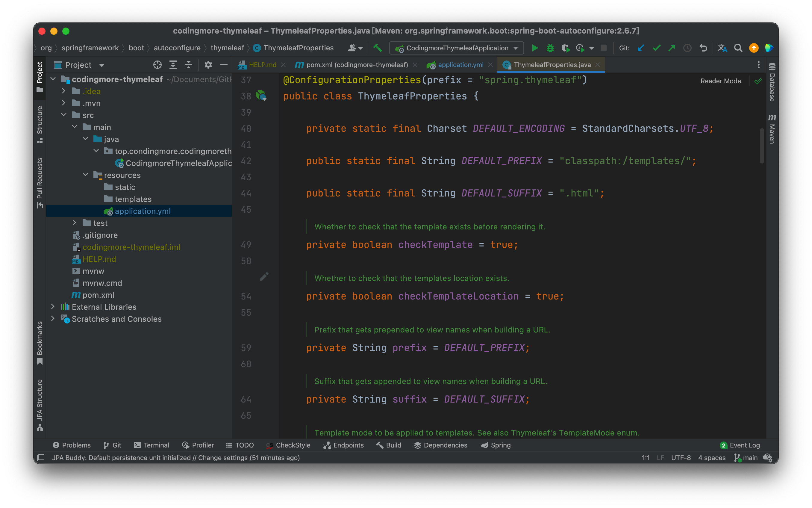Open CodingmoreThymeleafApplication run configuration dropdown
This screenshot has width=812, height=508.
click(x=456, y=48)
